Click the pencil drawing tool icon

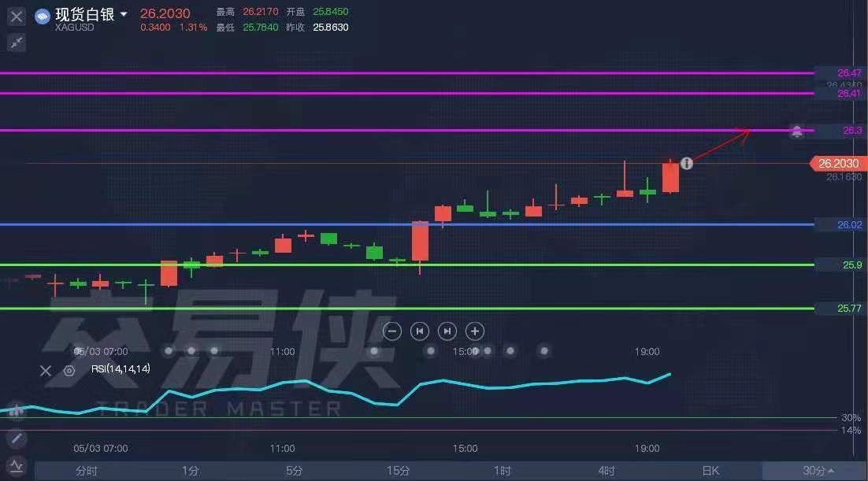[x=17, y=438]
